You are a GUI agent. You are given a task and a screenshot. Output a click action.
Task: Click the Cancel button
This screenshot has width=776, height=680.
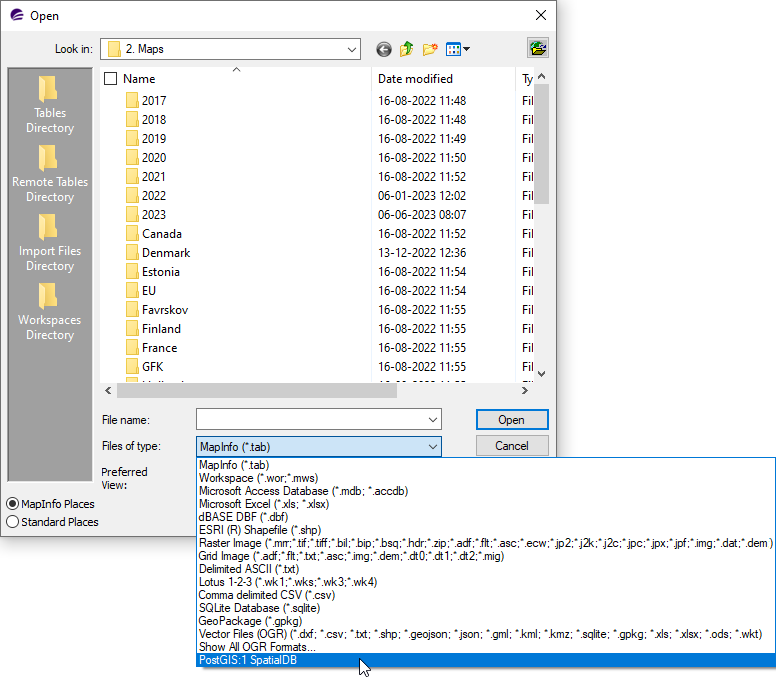pyautogui.click(x=512, y=446)
